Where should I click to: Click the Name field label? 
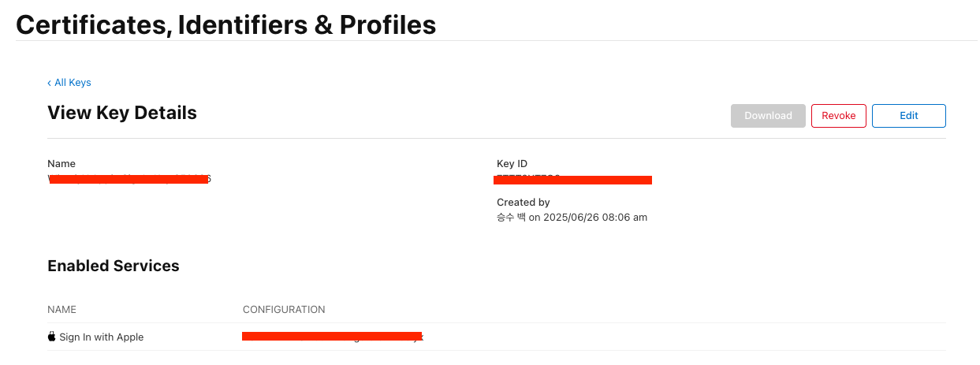[61, 164]
